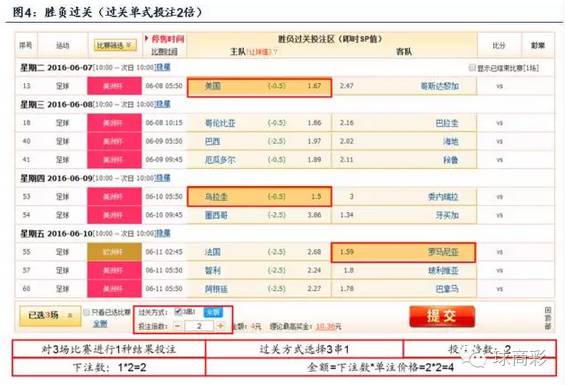Select the 巴西 home bet at 1.97

259,141
